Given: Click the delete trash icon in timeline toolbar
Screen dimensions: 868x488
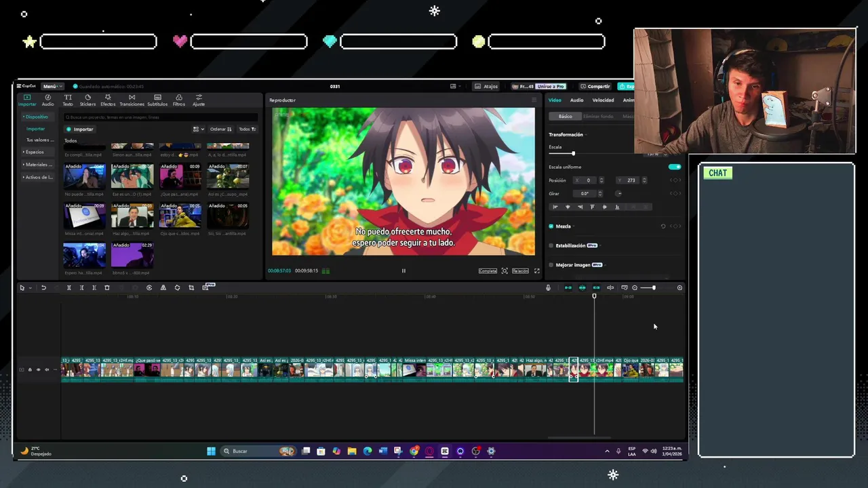Looking at the screenshot, I should (x=106, y=288).
